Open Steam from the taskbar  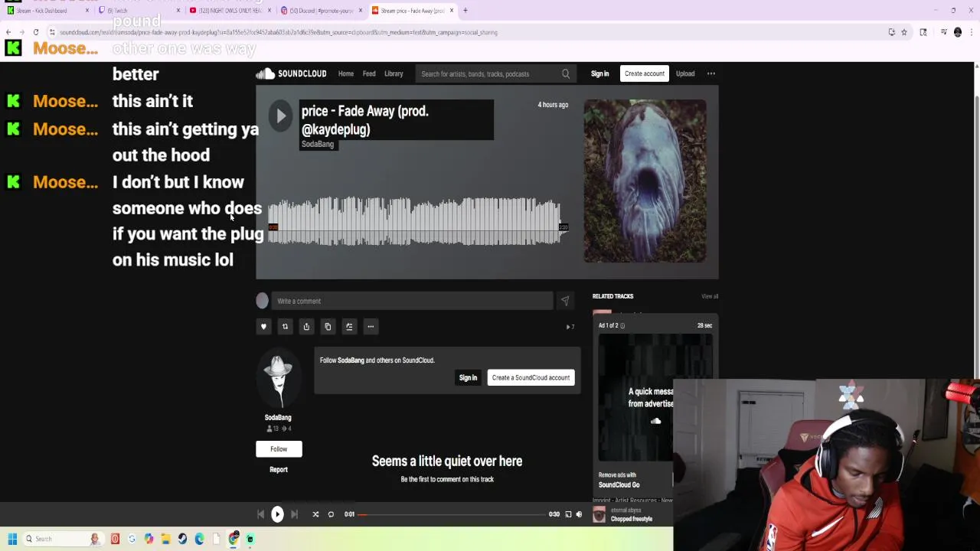pyautogui.click(x=182, y=539)
